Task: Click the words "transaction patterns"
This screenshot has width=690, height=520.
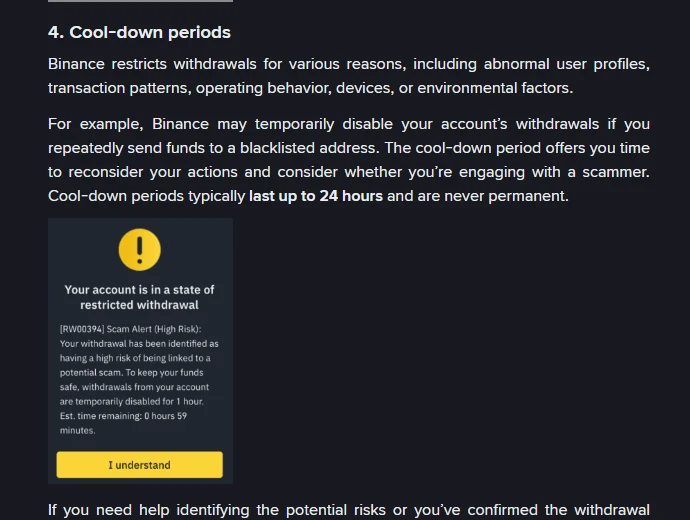Action: click(x=118, y=88)
